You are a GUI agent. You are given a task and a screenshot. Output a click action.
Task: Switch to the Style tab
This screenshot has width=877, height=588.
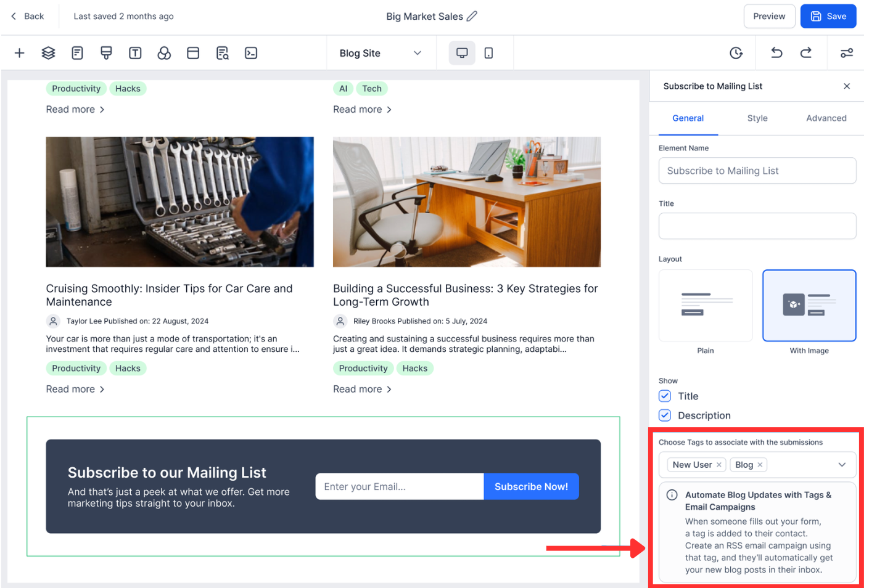point(757,118)
